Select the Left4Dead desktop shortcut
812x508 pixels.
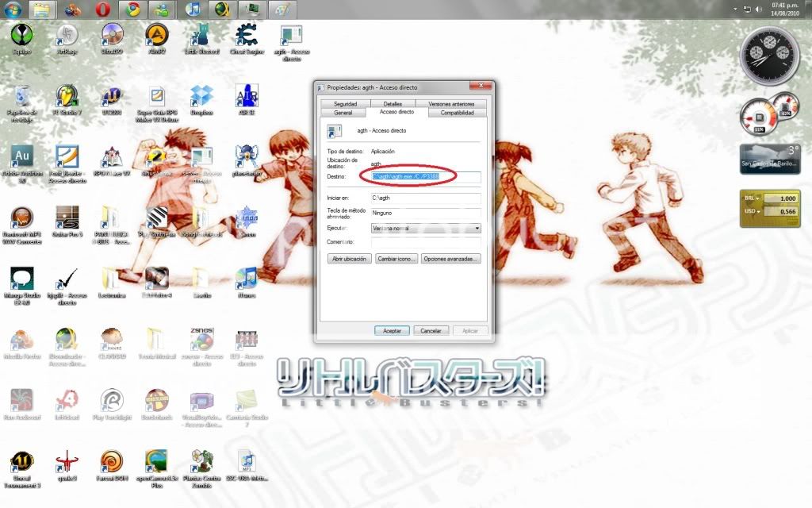[x=67, y=405]
